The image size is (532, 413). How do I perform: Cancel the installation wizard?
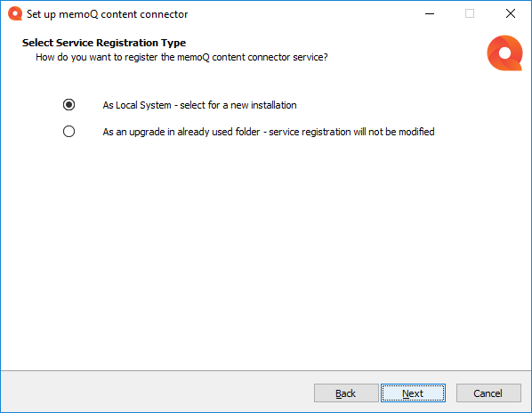[488, 393]
